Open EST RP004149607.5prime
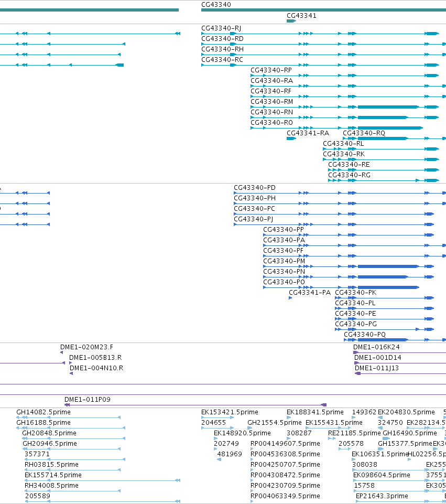446x504 pixels. coord(285,444)
